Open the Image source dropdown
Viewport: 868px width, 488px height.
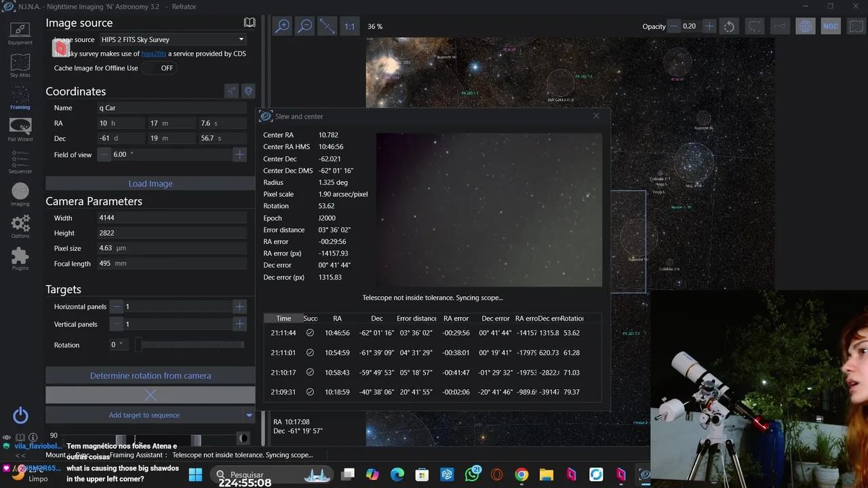172,39
